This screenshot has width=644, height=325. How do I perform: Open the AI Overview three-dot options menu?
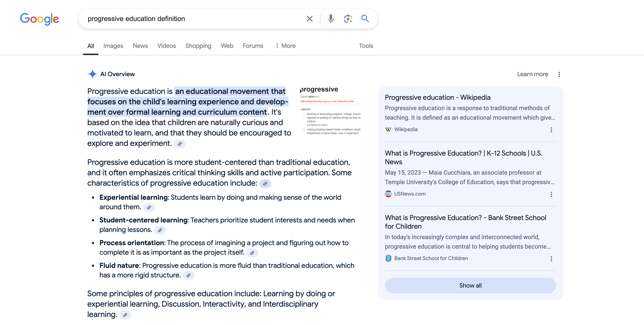click(559, 74)
